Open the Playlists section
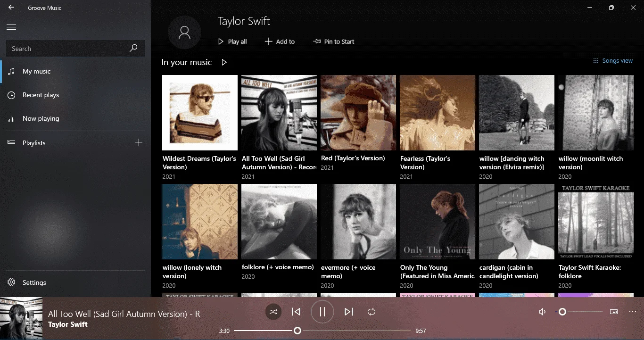Image resolution: width=644 pixels, height=340 pixels. pos(66,143)
